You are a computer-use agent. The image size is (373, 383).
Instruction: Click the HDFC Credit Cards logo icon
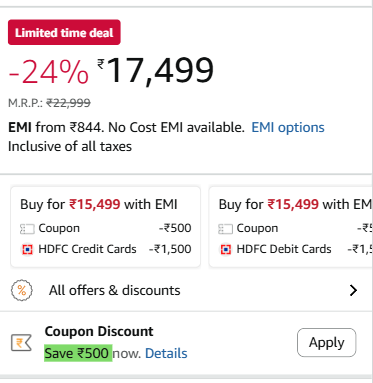27,249
